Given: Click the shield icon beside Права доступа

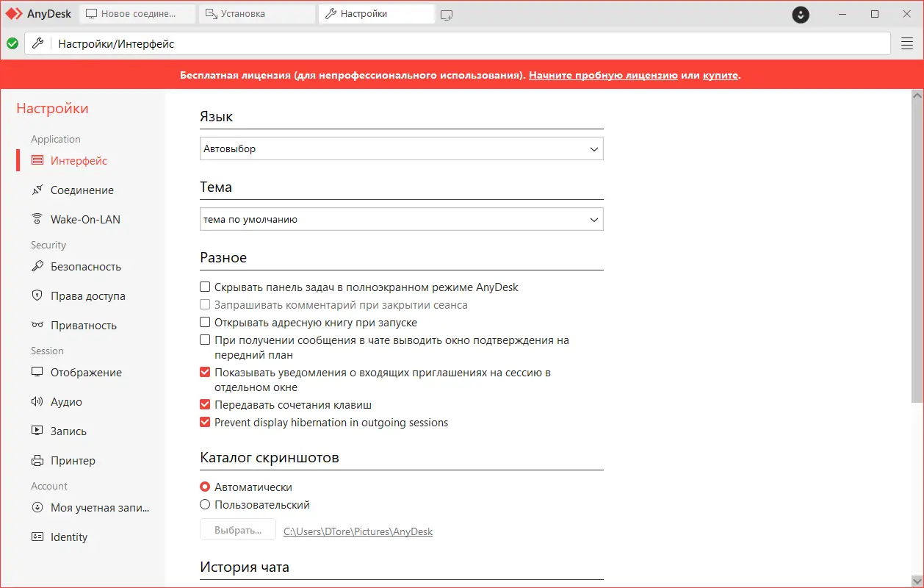Looking at the screenshot, I should tap(37, 295).
